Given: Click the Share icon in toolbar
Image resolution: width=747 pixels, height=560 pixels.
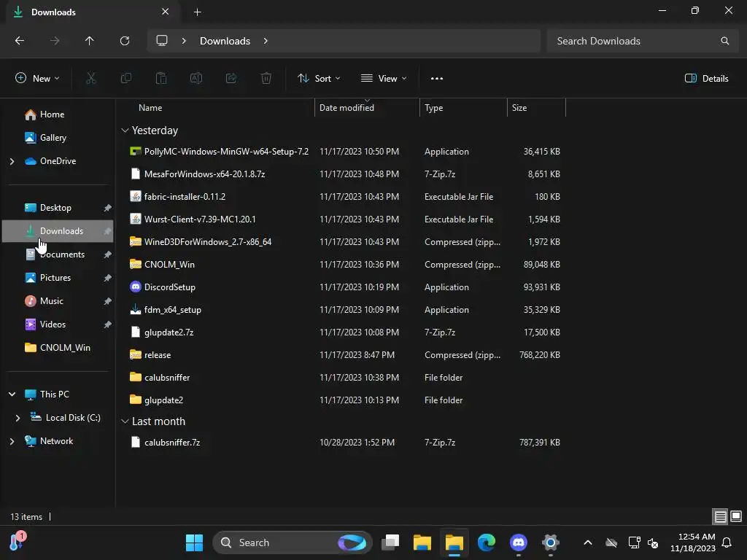Looking at the screenshot, I should [x=231, y=78].
